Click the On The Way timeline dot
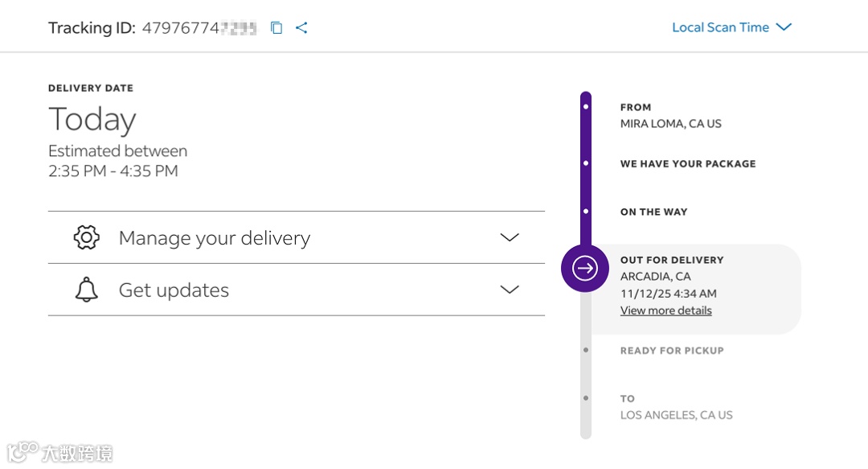The image size is (868, 469). pos(586,212)
